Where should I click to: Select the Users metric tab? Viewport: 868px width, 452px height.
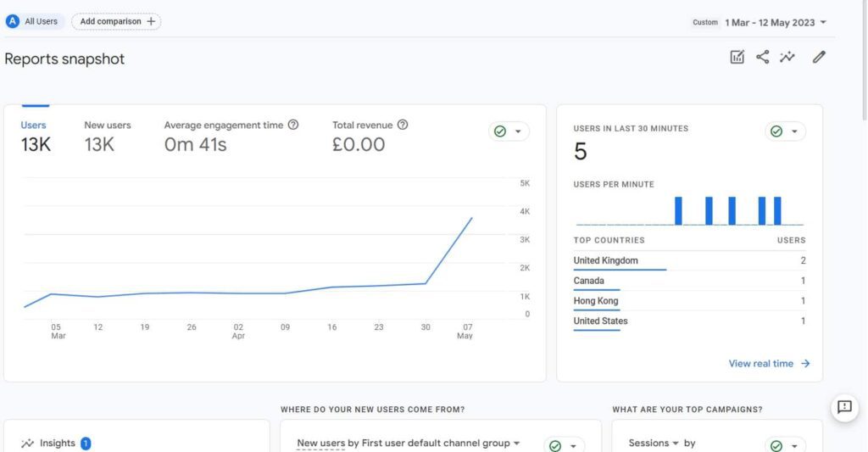[35, 136]
